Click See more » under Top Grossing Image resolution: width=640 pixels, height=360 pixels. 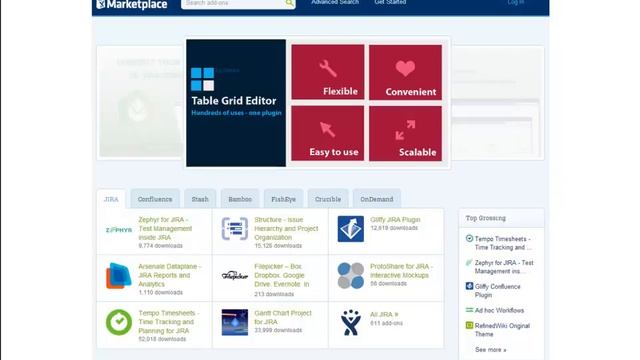pyautogui.click(x=491, y=349)
